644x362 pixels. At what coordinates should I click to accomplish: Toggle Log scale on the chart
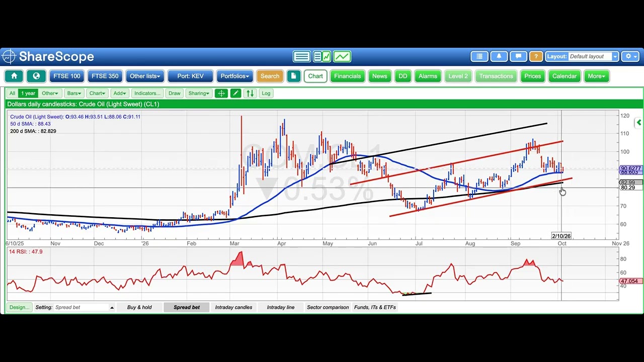(266, 93)
